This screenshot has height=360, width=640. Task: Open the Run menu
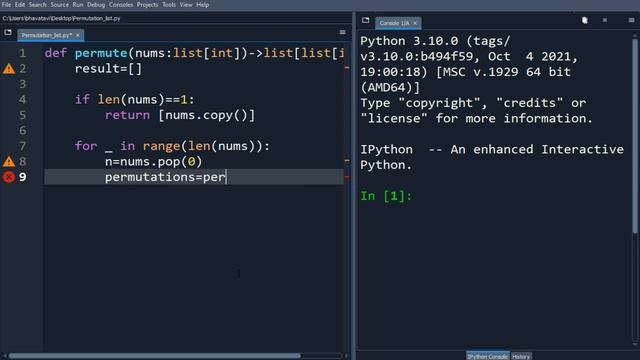[x=78, y=5]
